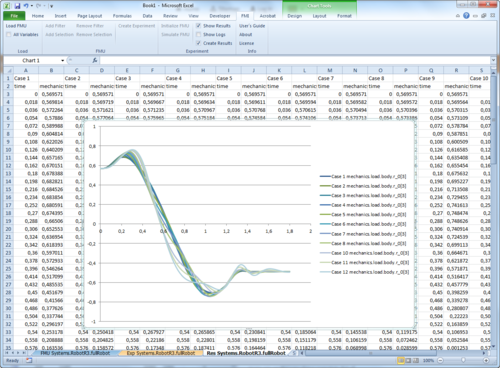Open the Developer ribbon tab
Viewport: 500px width, 368px height.
pyautogui.click(x=220, y=16)
